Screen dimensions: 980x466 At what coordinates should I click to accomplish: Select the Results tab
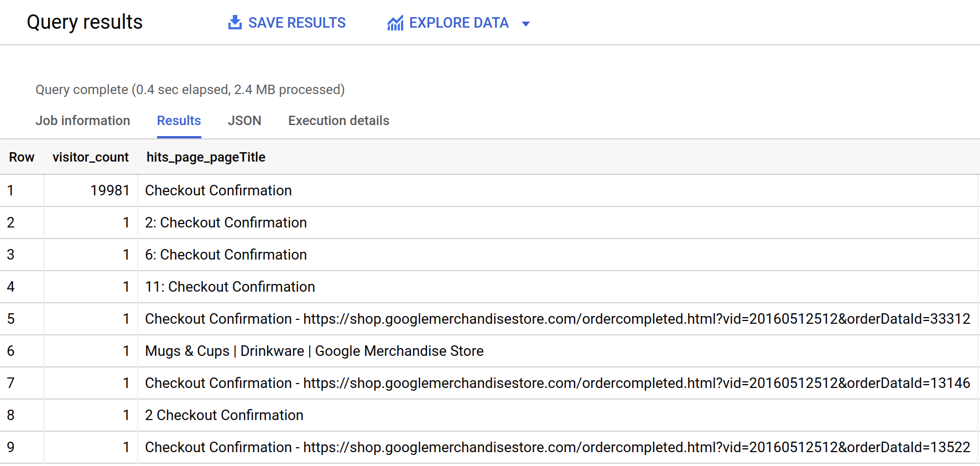(x=179, y=121)
